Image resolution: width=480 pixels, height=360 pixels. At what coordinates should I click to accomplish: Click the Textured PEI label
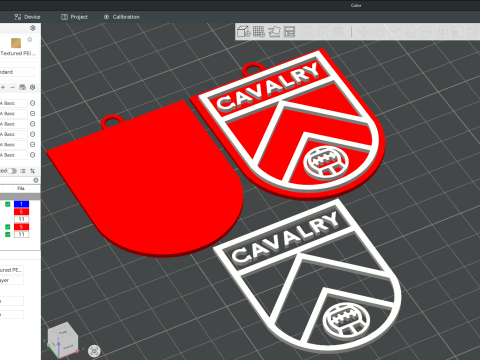coord(18,53)
